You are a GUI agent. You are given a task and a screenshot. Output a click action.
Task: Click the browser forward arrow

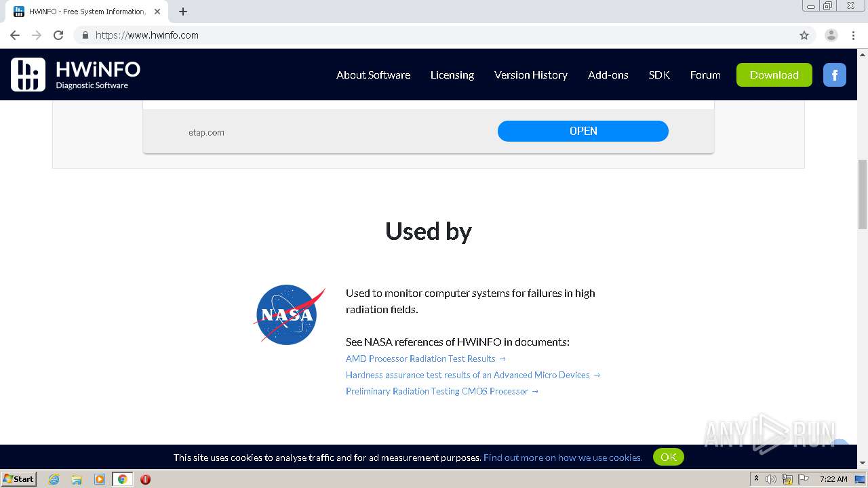pos(37,35)
